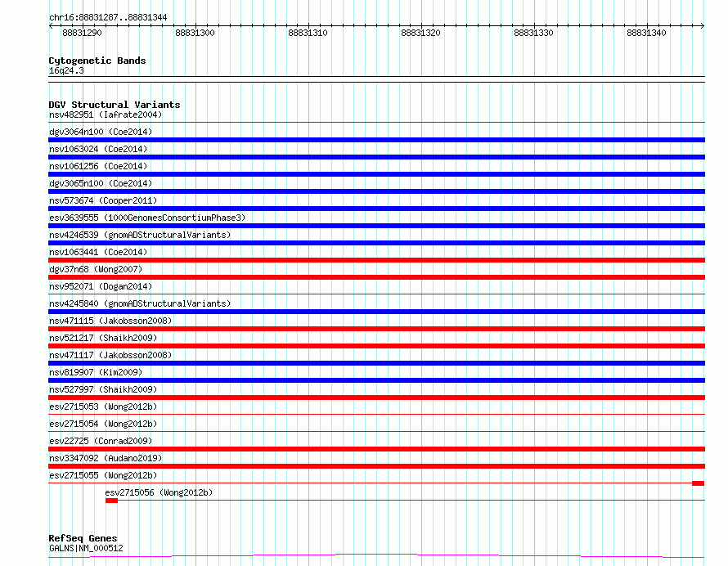
Task: Click the left arrow of the coordinate ruler
Action: point(51,25)
